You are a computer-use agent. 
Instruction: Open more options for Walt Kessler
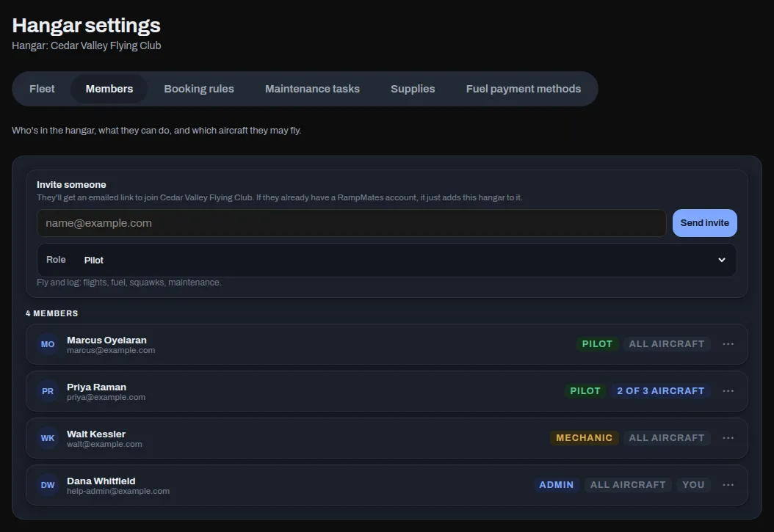[728, 438]
